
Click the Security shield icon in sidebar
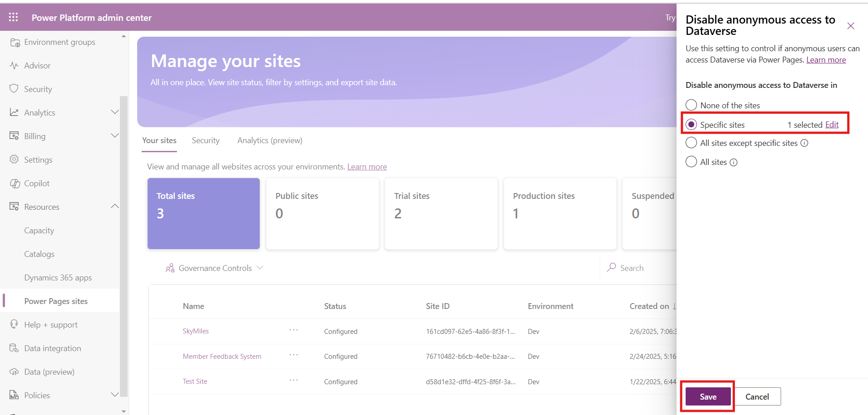(14, 89)
